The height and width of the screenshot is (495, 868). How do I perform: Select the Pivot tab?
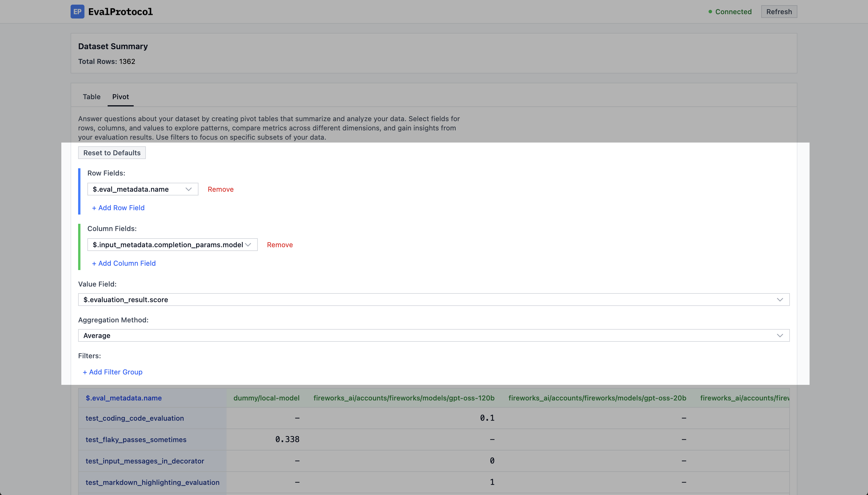coord(120,97)
